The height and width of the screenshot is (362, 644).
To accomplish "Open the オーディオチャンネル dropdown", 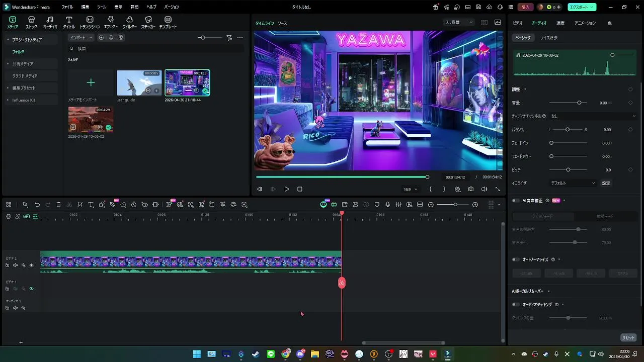I will [x=593, y=116].
